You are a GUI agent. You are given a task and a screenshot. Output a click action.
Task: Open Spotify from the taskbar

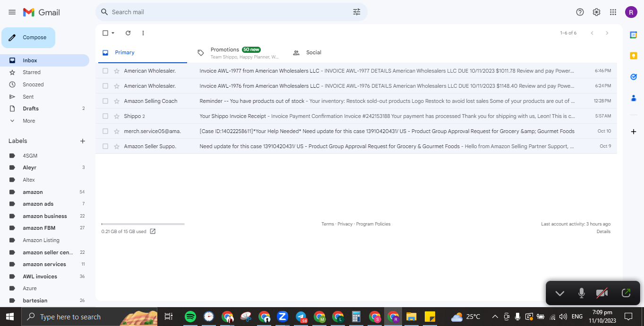(190, 317)
